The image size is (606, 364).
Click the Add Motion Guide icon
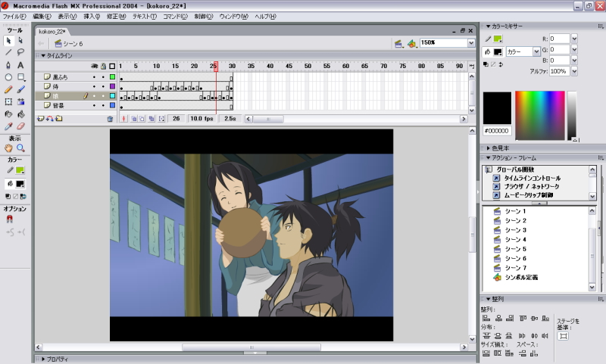[x=49, y=119]
